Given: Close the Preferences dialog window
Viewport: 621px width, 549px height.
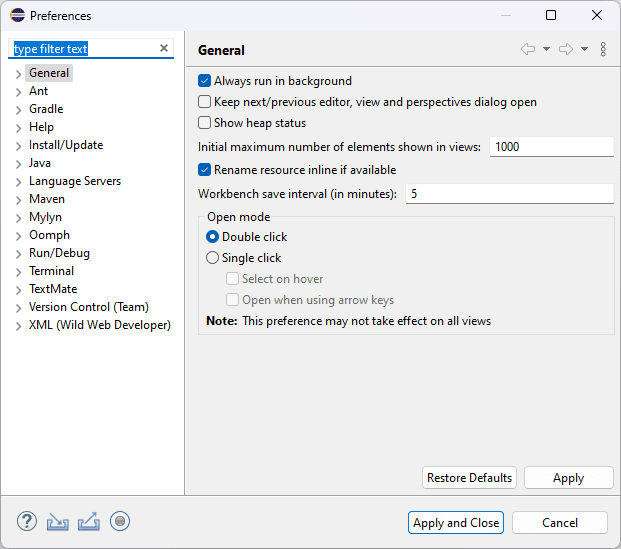Looking at the screenshot, I should tap(597, 15).
